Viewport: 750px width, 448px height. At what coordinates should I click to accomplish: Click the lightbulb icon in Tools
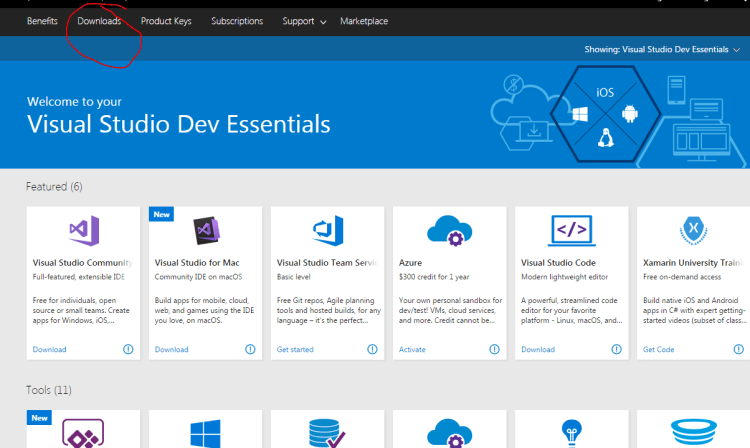click(572, 433)
